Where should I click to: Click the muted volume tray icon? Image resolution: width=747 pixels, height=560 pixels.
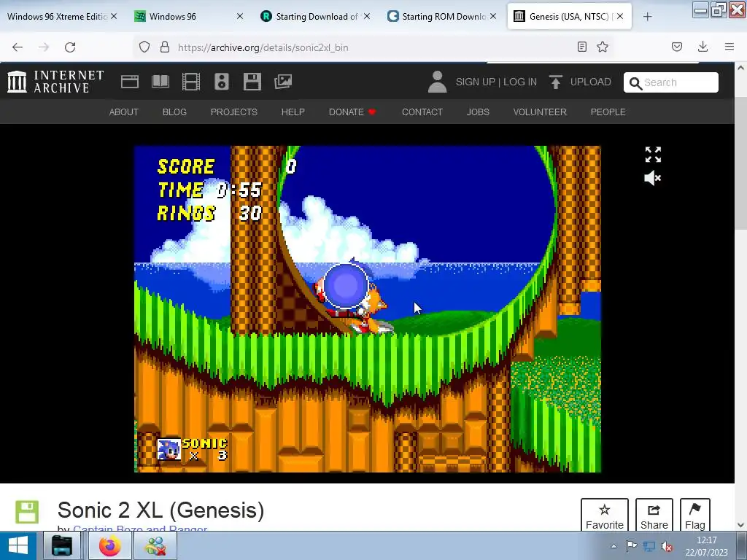(x=667, y=546)
